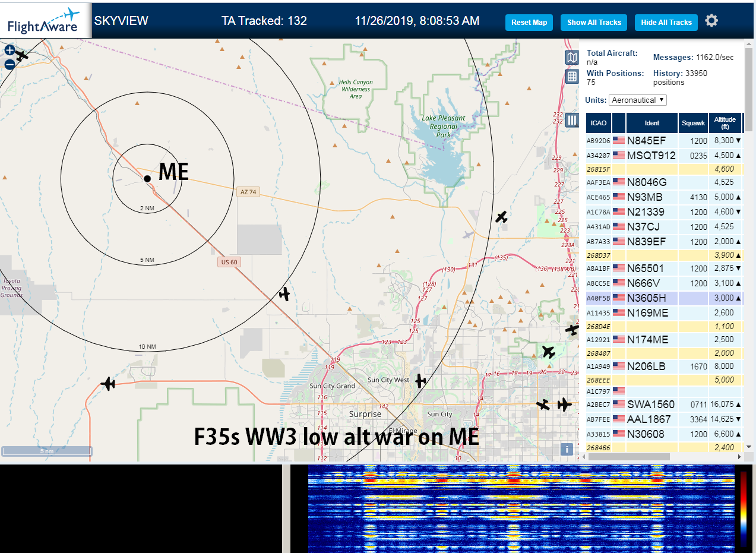This screenshot has width=756, height=553.
Task: Select row N21339 in aircraft table
Action: (664, 212)
